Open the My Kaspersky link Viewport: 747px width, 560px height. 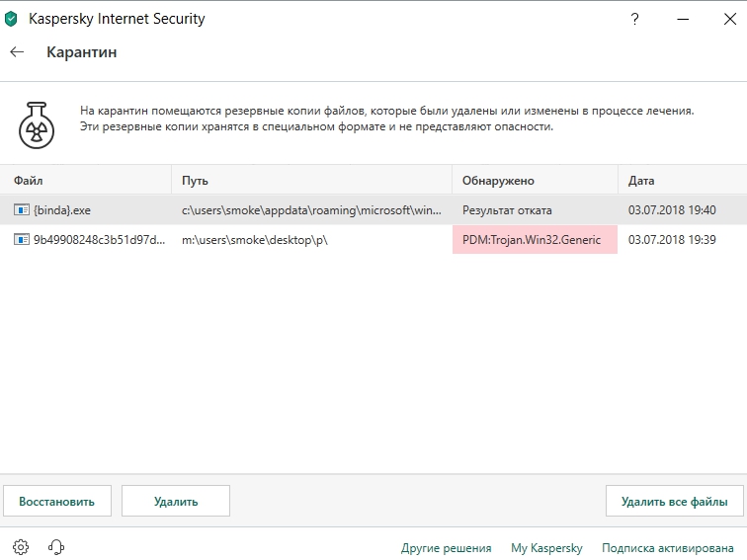point(546,548)
